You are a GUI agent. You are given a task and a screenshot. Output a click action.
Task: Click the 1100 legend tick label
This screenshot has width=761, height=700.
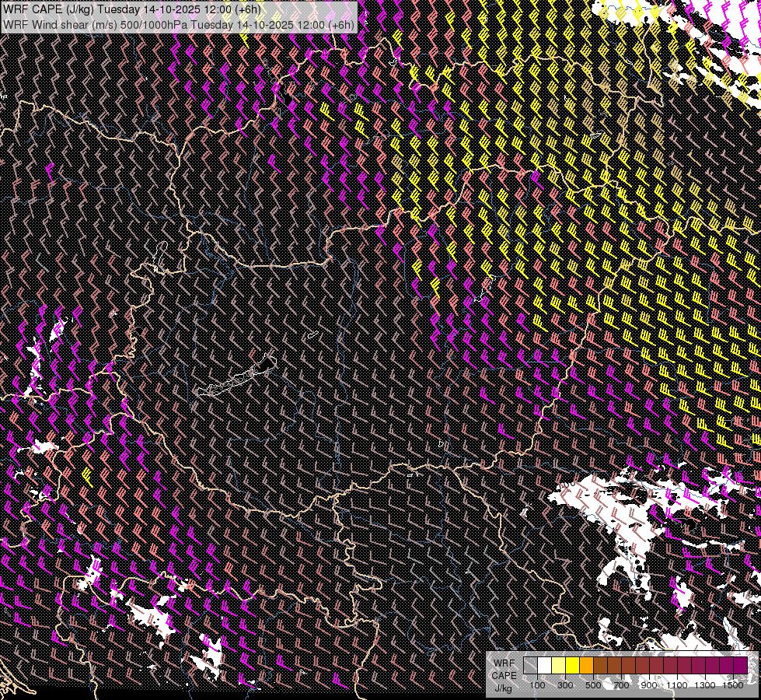pyautogui.click(x=677, y=685)
